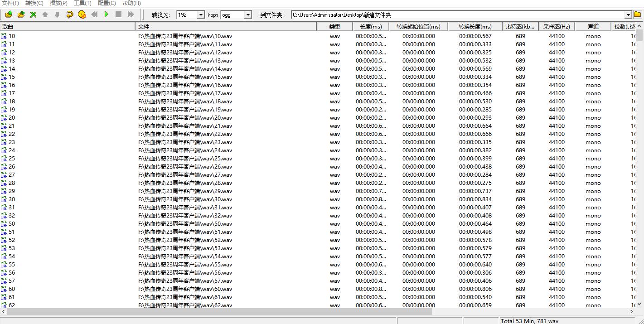This screenshot has height=324, width=644.
Task: Sort by the 歌曲 column header
Action: coord(68,27)
